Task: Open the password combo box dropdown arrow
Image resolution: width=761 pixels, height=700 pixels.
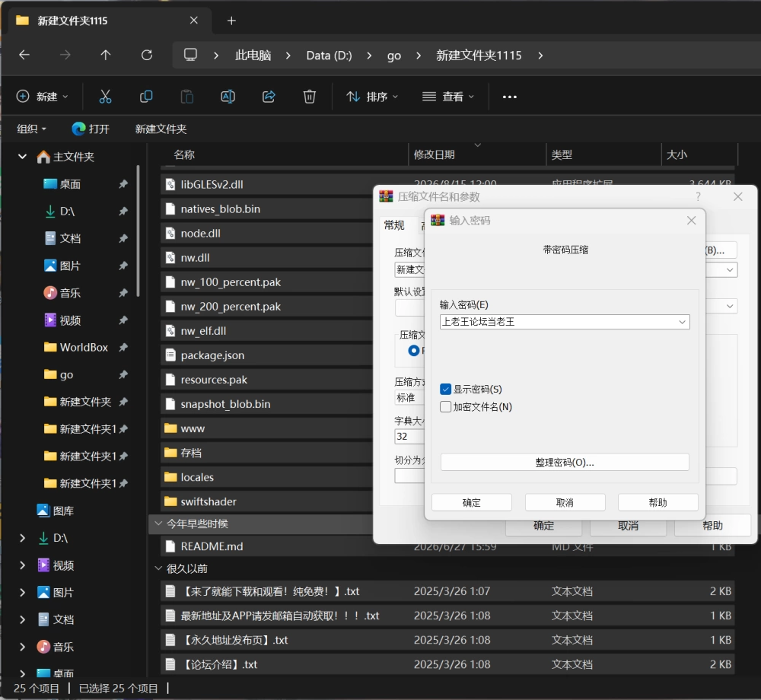Action: 682,322
